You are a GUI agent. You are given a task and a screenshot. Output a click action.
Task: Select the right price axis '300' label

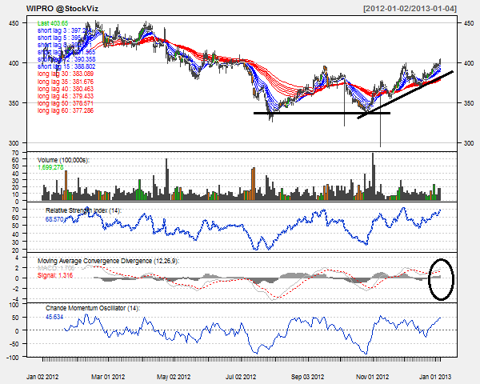[469, 143]
